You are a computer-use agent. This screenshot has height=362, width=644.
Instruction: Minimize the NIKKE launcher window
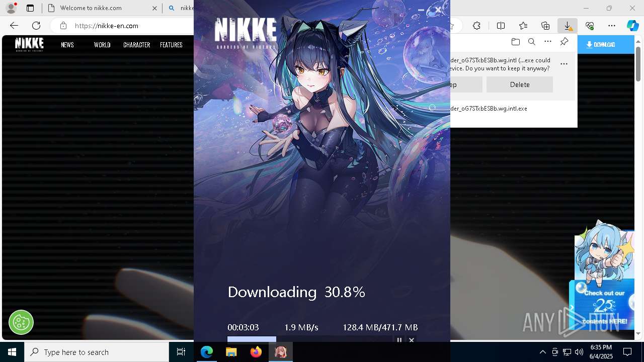tap(421, 10)
